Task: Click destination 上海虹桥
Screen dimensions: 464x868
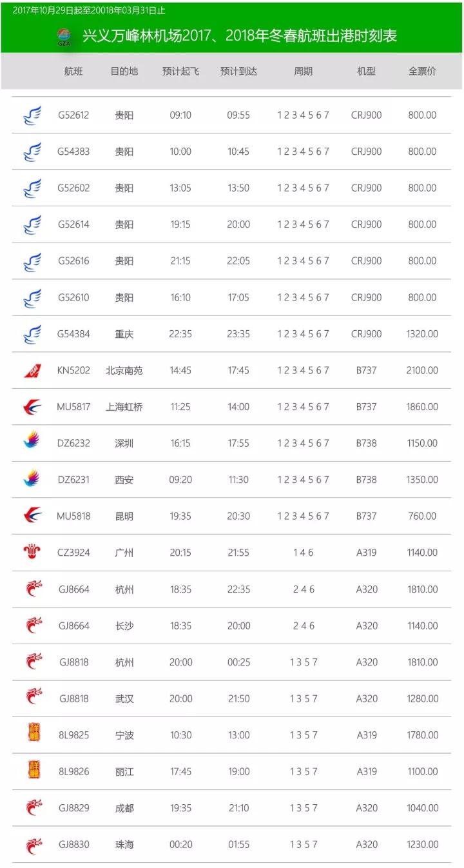Action: coord(124,407)
